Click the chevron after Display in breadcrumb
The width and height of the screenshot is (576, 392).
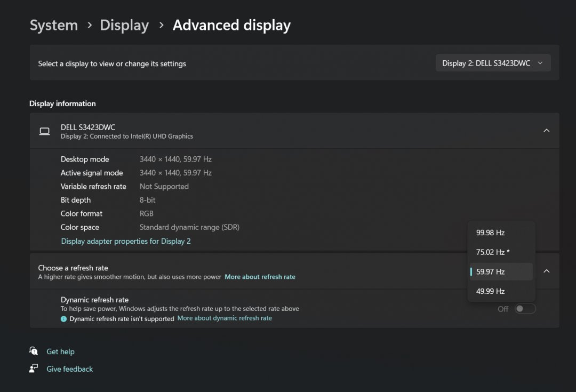161,26
